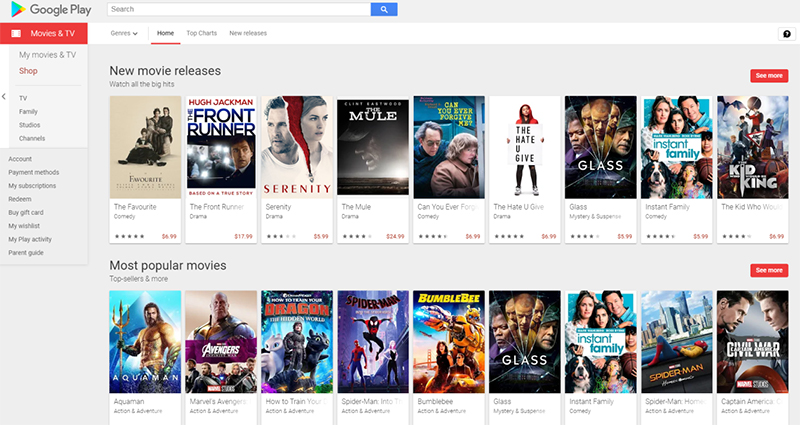The width and height of the screenshot is (800, 425).
Task: Collapse the sidebar with left chevron
Action: 4,96
